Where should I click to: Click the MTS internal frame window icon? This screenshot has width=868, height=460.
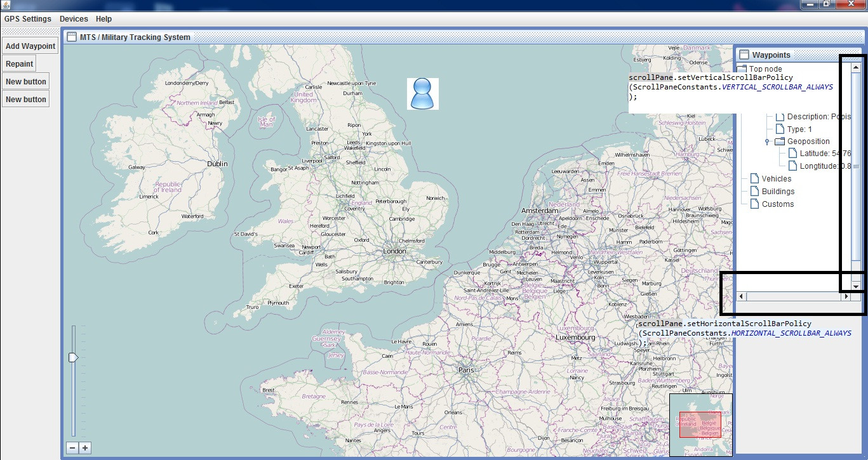tap(71, 37)
